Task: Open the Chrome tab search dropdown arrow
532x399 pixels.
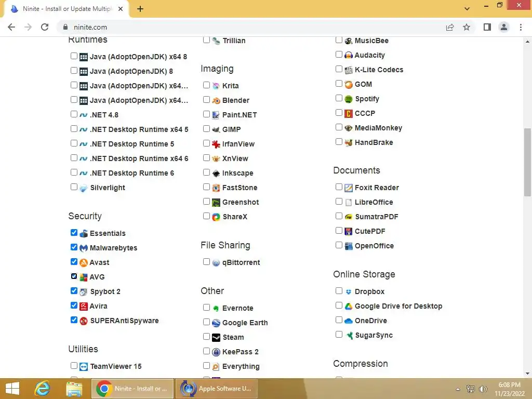Action: point(467,9)
